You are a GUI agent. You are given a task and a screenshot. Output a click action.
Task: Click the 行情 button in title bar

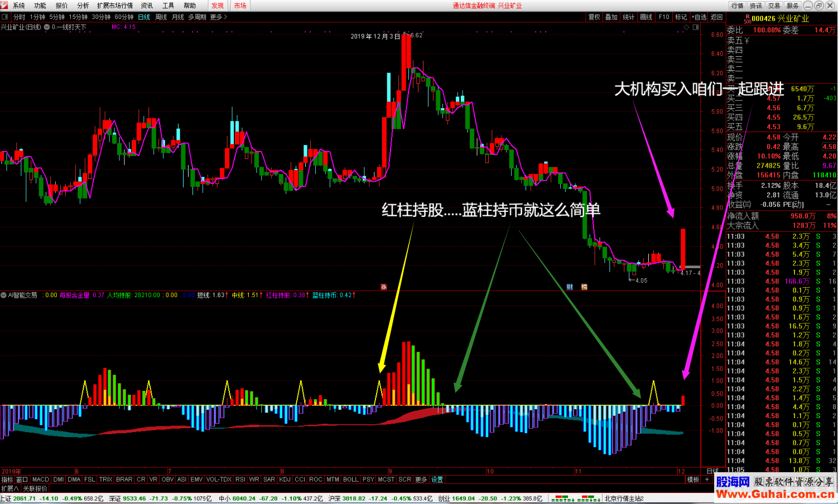point(738,6)
